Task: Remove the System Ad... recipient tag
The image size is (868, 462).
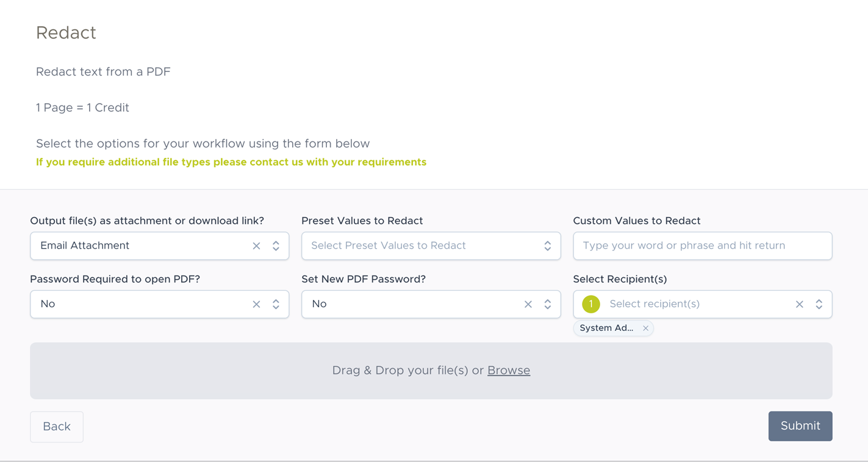Action: (645, 328)
